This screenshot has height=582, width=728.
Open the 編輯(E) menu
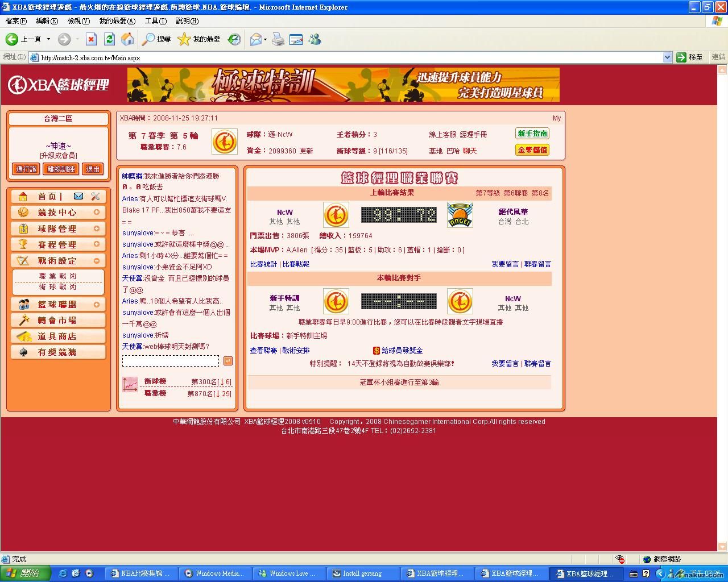tap(47, 21)
